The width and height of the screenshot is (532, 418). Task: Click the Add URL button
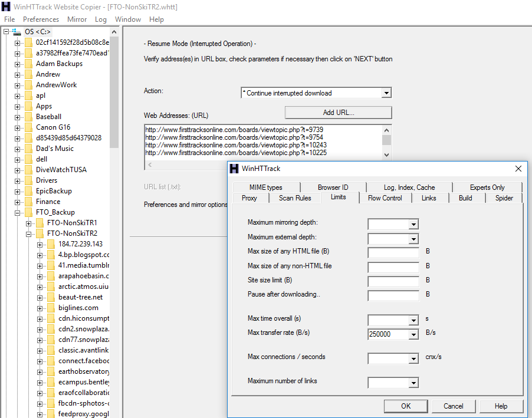tap(339, 113)
